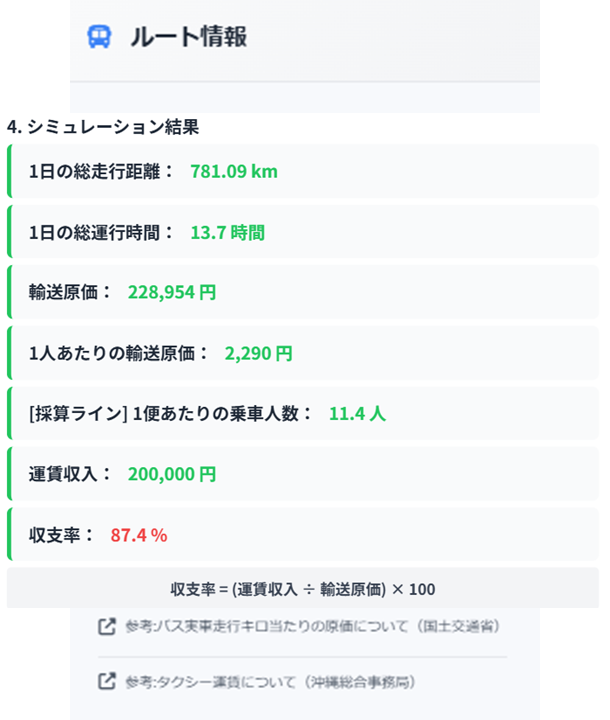610x720 pixels.
Task: Click the external-link icon beside バス実車走行キロ reference
Action: [x=106, y=627]
